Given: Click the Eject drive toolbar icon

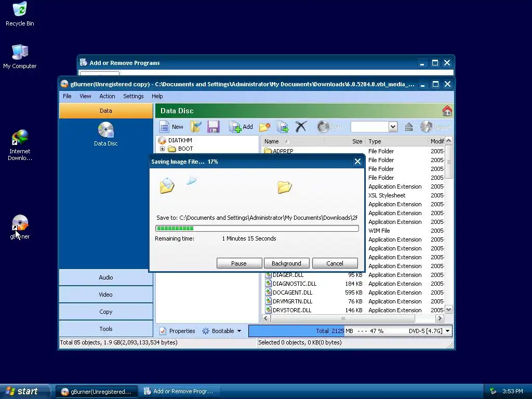Looking at the screenshot, I should click(408, 127).
